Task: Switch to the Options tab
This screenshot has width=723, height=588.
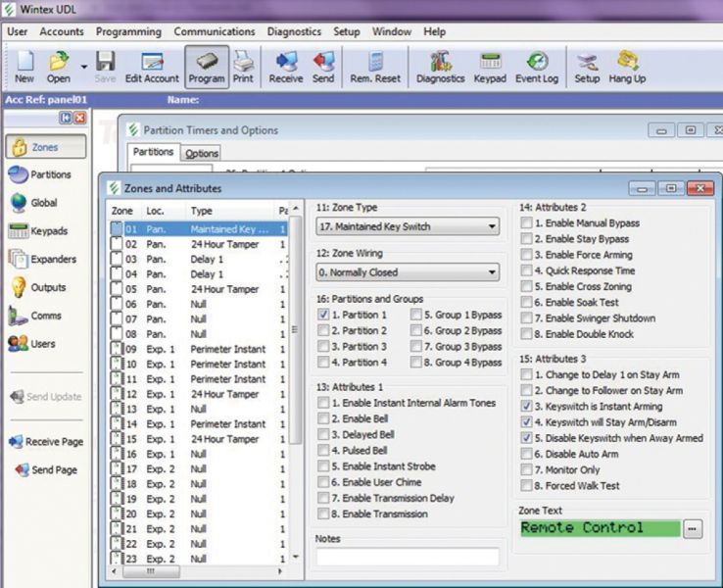Action: pos(202,154)
